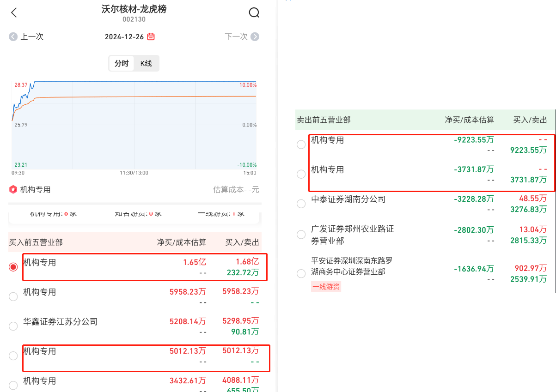
Task: Click the 上一次 link
Action: point(32,37)
